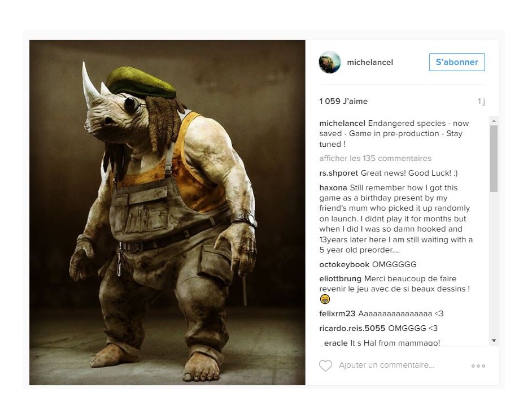This screenshot has height=414, width=532.
Task: Open michelancel username in the header
Action: point(370,63)
